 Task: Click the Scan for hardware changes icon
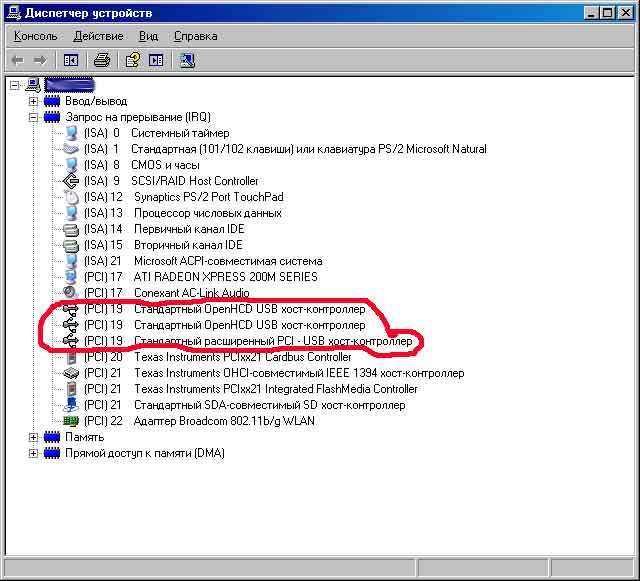tap(187, 60)
